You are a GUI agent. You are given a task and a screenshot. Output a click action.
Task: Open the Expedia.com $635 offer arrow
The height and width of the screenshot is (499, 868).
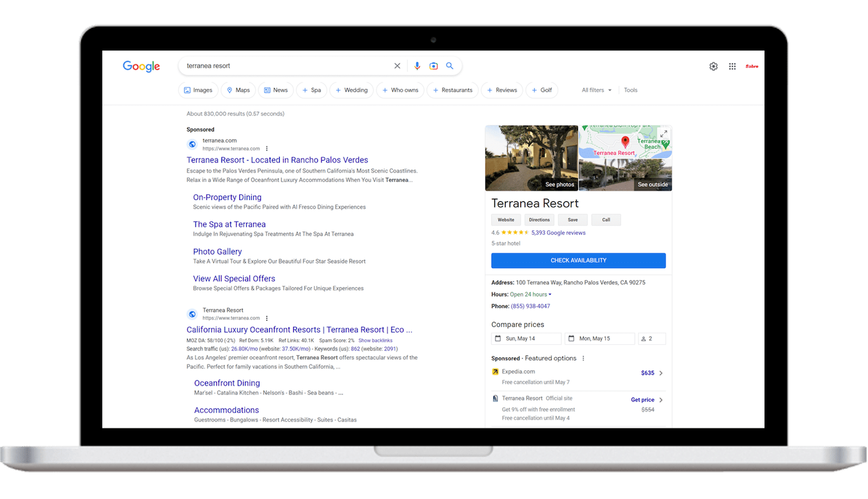(x=661, y=373)
